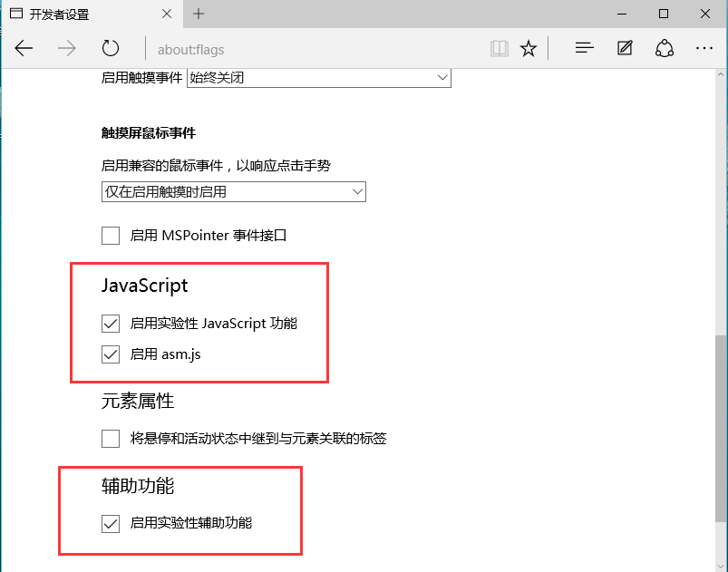Enable 启用 MSPointer 事件接口 checkbox
Viewport: 728px width, 572px height.
[x=110, y=235]
